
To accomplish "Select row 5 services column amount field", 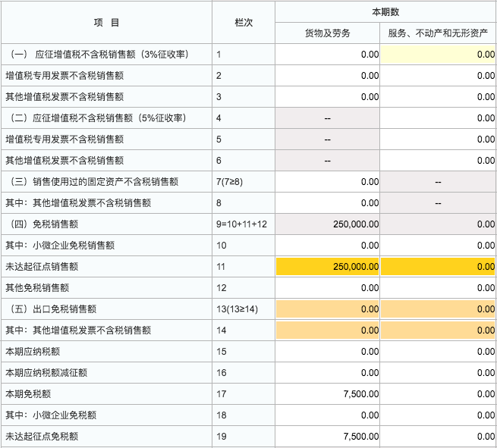I will (438, 139).
